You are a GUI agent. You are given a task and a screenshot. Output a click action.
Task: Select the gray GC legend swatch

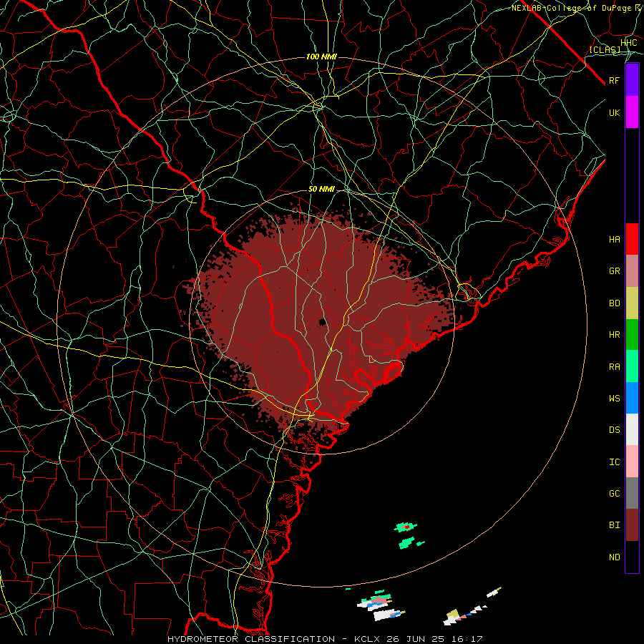pos(632,493)
